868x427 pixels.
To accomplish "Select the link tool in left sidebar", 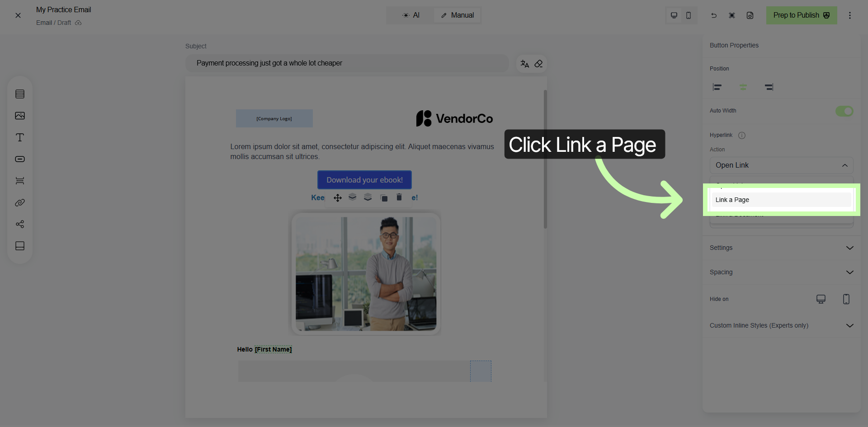I will pyautogui.click(x=20, y=202).
